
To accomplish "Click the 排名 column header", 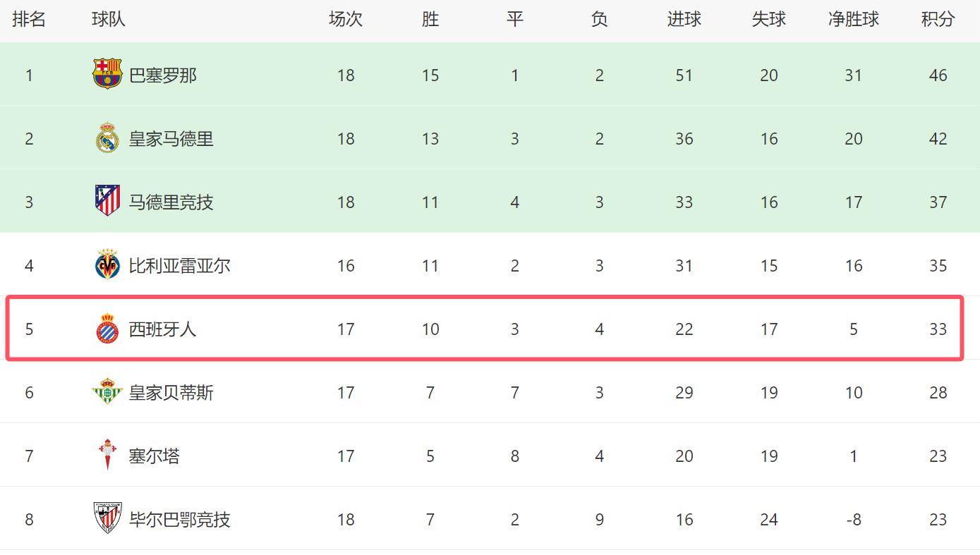I will pyautogui.click(x=29, y=19).
